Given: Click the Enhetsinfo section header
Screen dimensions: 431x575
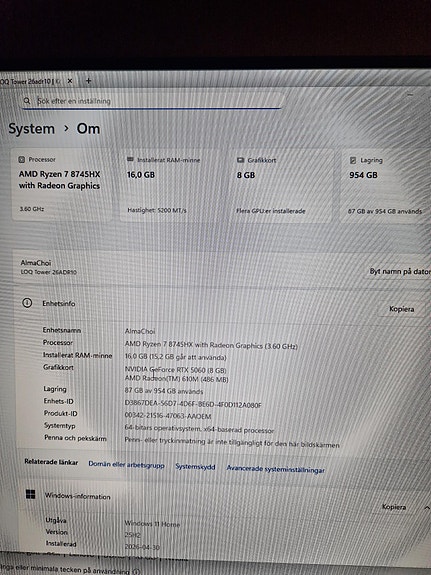Looking at the screenshot, I should 59,303.
